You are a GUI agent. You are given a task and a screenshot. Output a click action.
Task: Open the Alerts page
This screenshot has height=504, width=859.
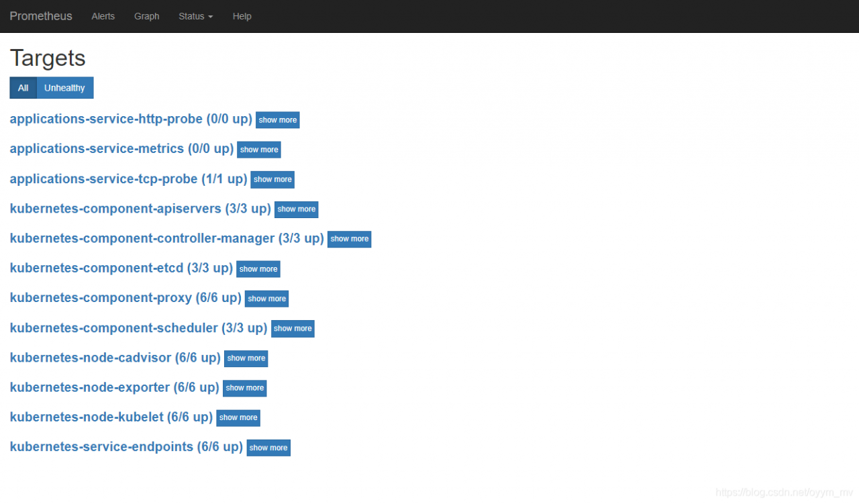(x=103, y=16)
